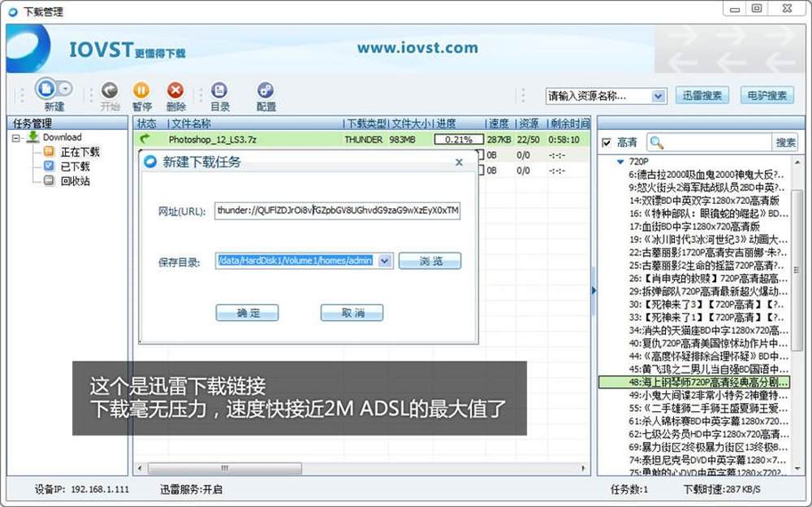Collapse the Download tree node
Screen dimensions: 812x507
[16, 138]
